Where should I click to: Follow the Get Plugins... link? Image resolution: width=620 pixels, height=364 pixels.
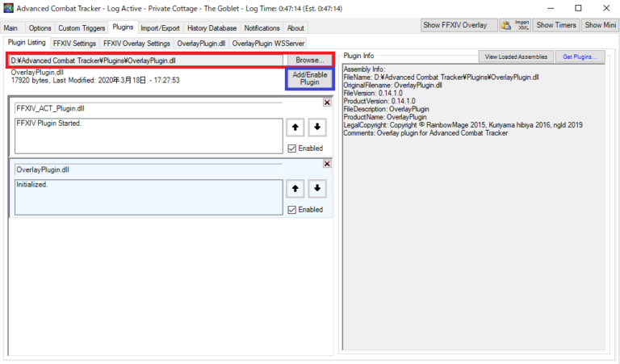coord(580,56)
